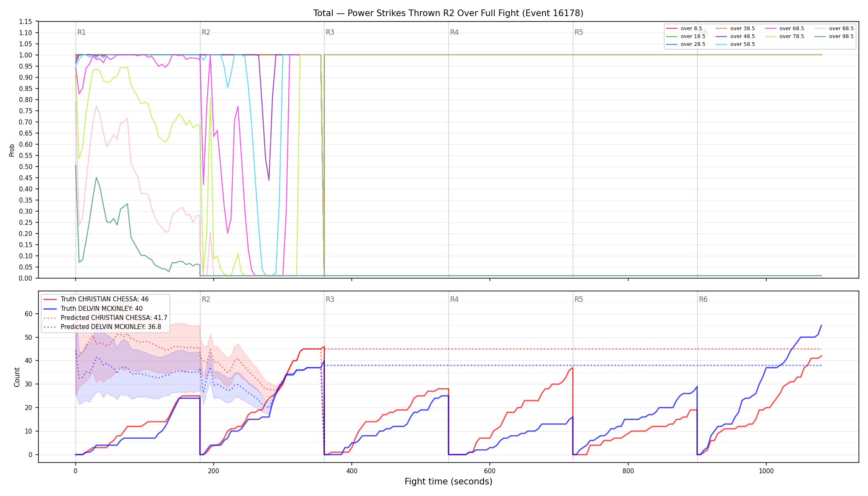Click the 1.15 tick on Prob axis
The width and height of the screenshot is (868, 496).
(x=26, y=21)
